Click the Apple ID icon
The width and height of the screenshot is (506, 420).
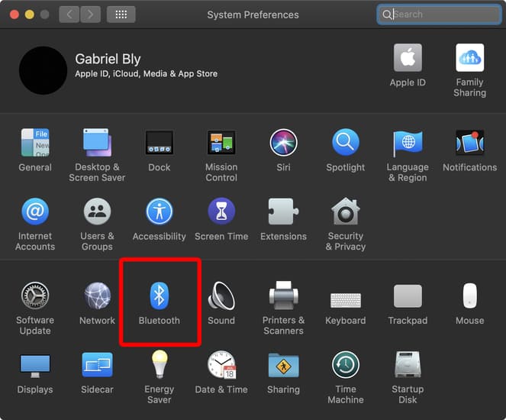click(408, 58)
